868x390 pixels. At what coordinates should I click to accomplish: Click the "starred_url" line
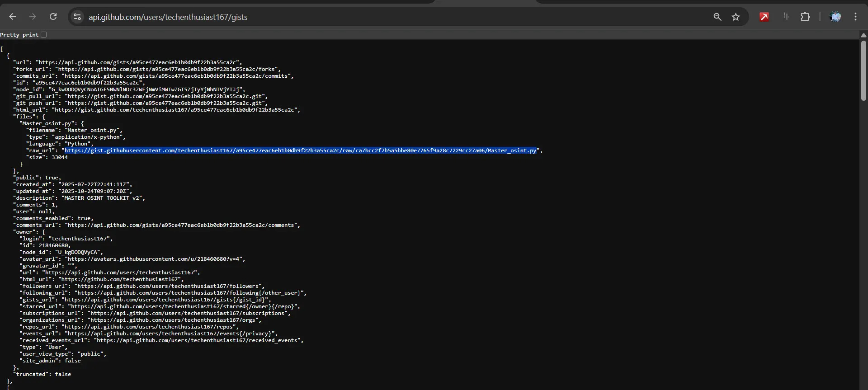[160, 306]
